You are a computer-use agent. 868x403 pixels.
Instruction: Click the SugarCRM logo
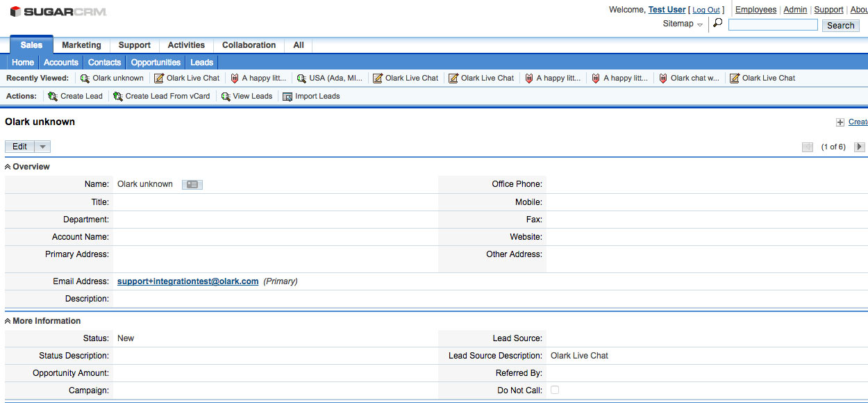pos(58,12)
